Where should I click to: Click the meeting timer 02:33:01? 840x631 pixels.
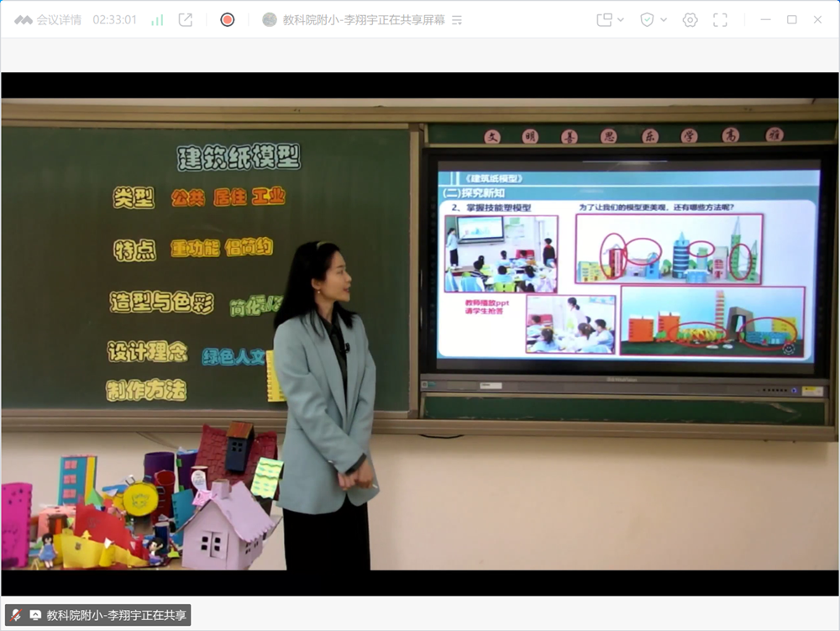tap(114, 20)
